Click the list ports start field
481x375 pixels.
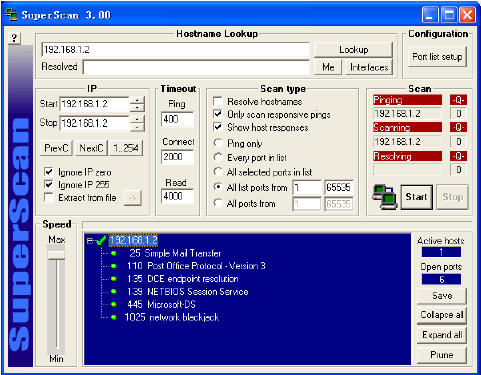point(307,187)
